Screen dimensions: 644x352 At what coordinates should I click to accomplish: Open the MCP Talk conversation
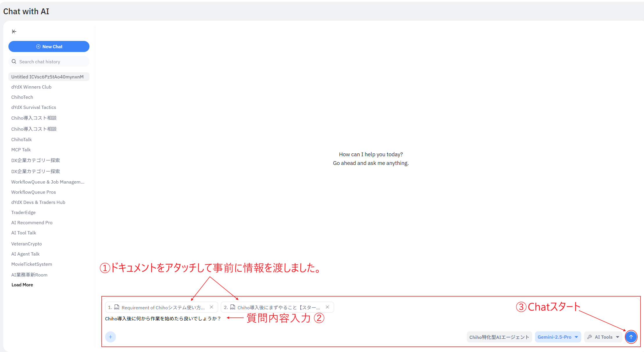21,150
